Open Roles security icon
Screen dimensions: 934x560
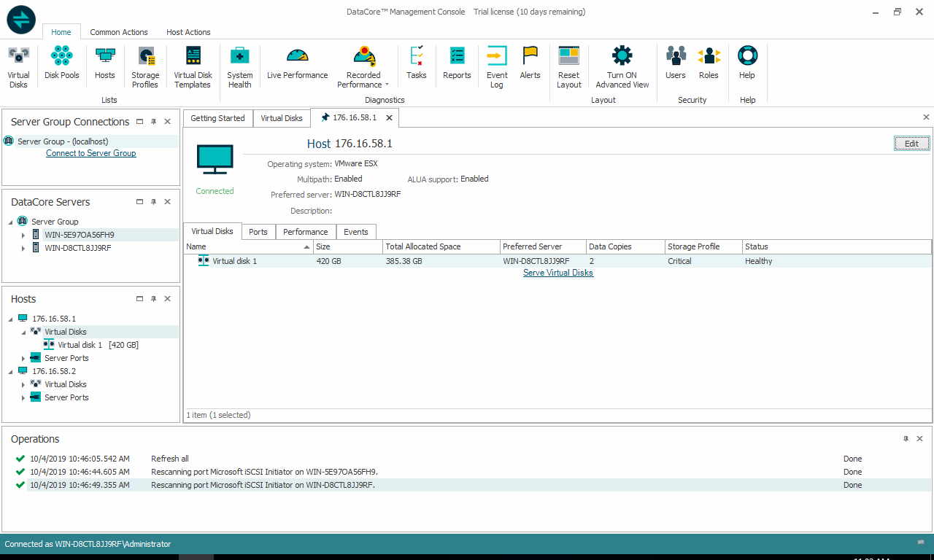[709, 63]
